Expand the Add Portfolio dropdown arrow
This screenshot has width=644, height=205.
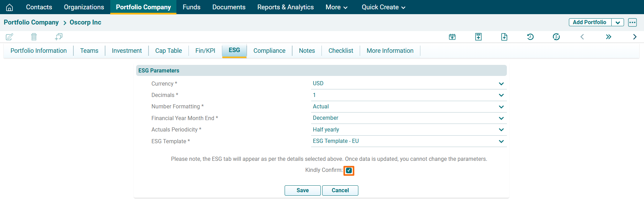pyautogui.click(x=617, y=22)
